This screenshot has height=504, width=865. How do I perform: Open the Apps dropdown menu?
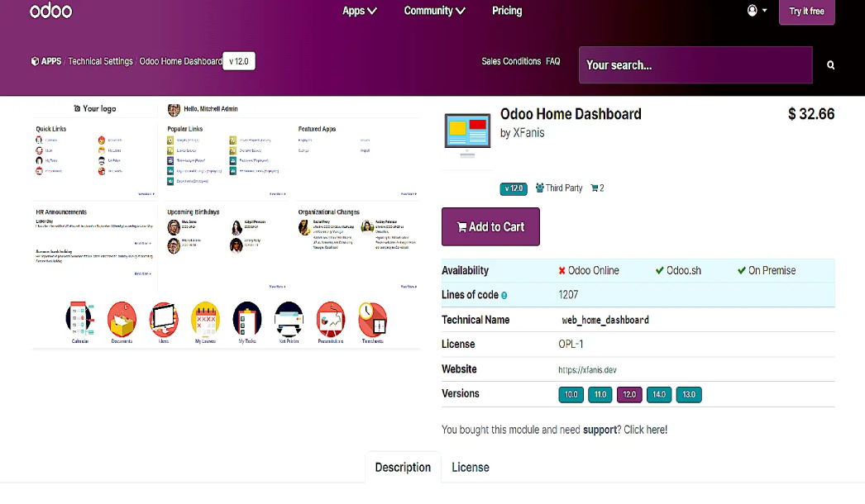tap(360, 12)
